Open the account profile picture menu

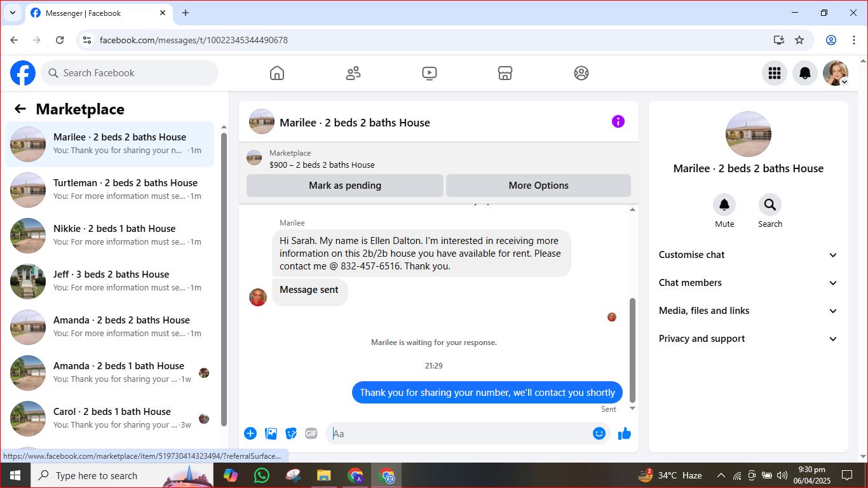836,73
